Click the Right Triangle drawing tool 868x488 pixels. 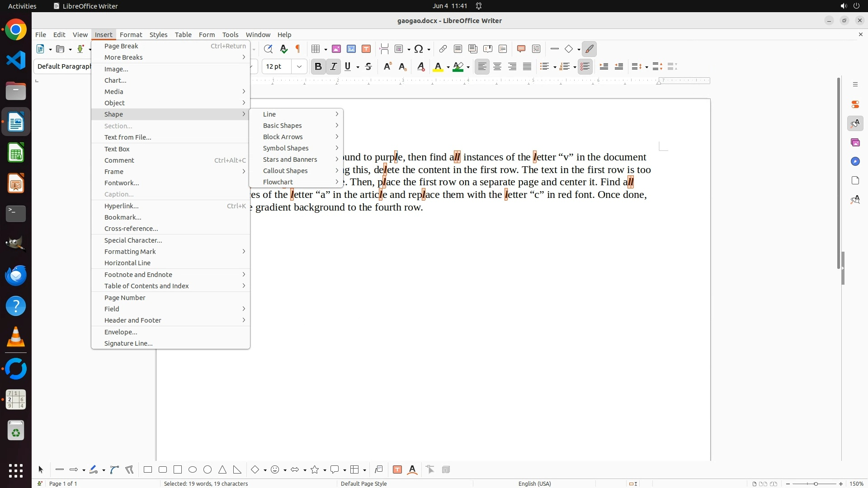(237, 470)
